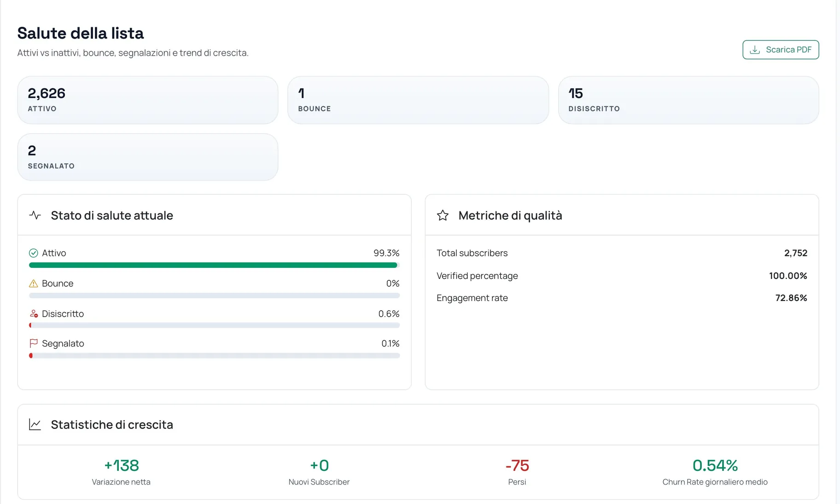
Task: Click the chart icon beside Statistiche di crescita
Action: click(x=35, y=424)
